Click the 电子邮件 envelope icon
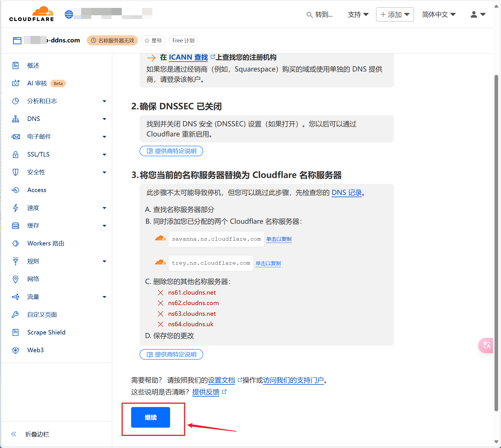The image size is (501, 448). coord(16,137)
